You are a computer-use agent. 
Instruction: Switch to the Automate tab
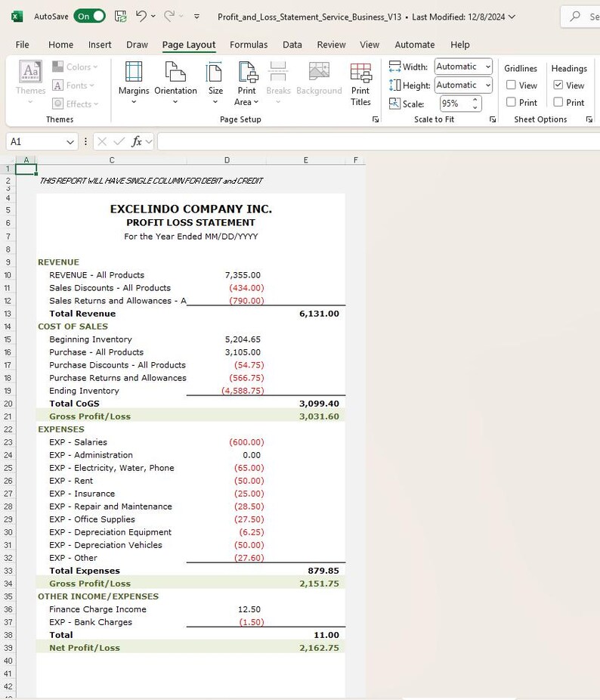click(415, 45)
